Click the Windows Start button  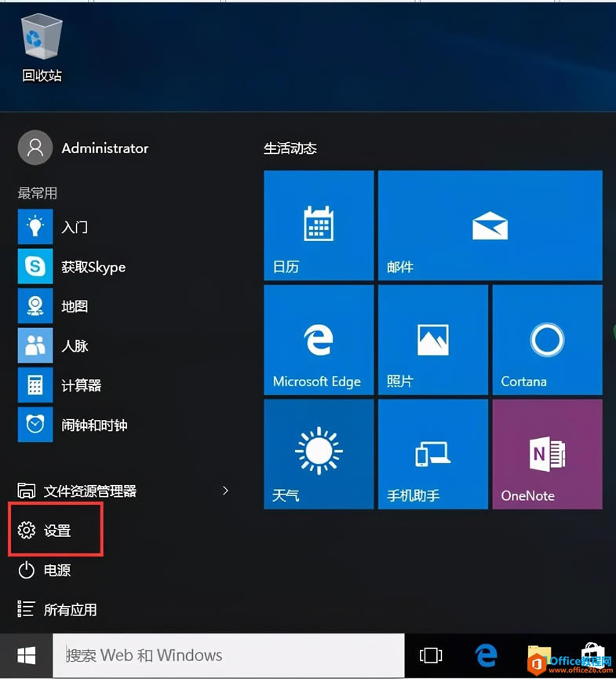pos(27,655)
